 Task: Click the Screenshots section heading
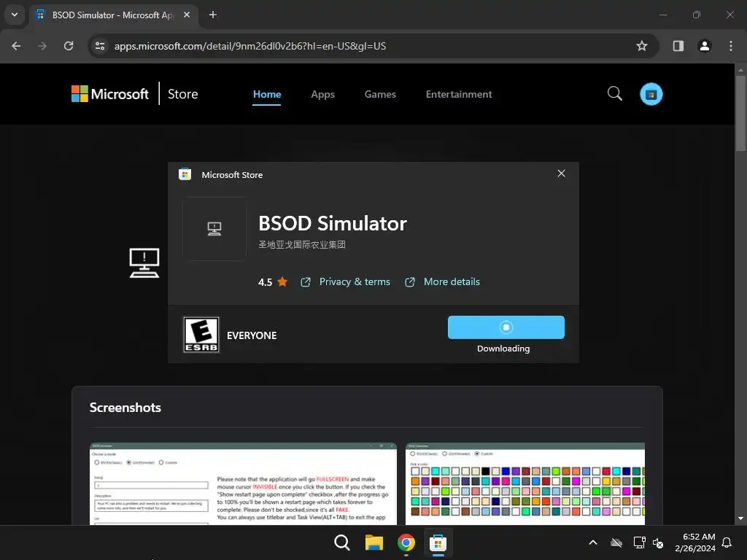coord(125,408)
